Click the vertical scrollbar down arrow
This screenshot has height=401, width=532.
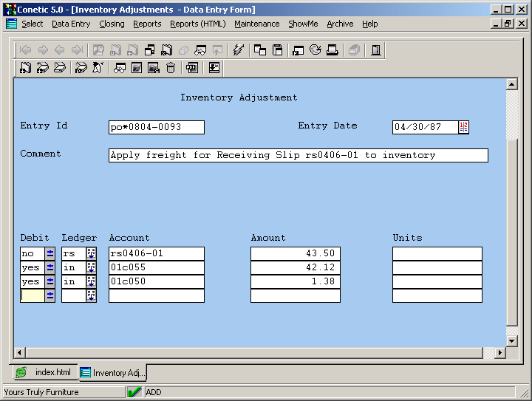511,340
